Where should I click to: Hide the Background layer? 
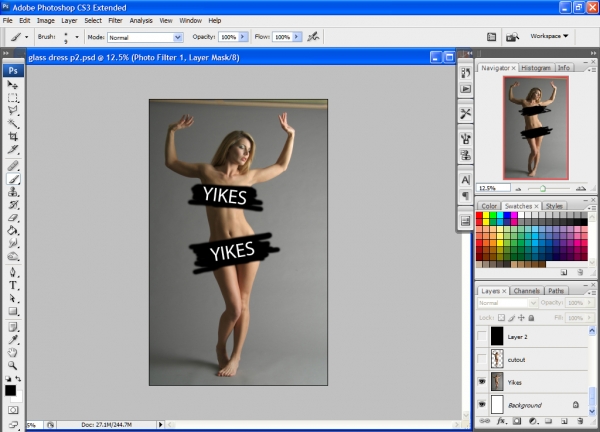coord(482,404)
